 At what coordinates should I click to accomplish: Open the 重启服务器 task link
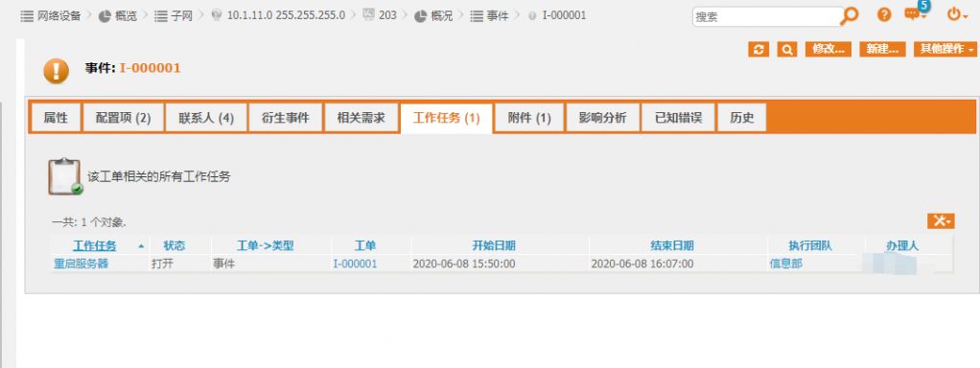[x=81, y=264]
